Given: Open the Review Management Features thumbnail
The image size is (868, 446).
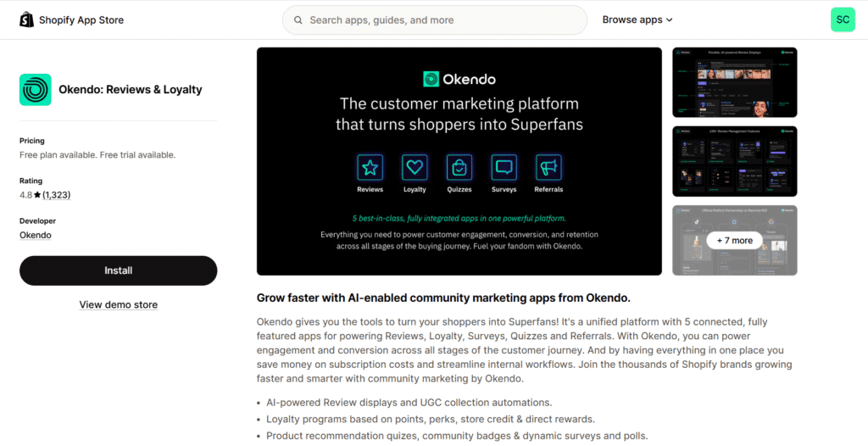Looking at the screenshot, I should click(735, 161).
